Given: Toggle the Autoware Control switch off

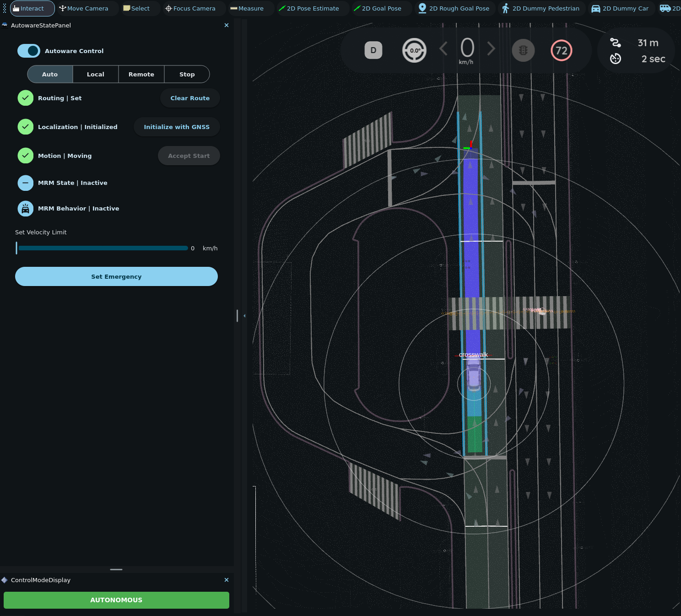Looking at the screenshot, I should pyautogui.click(x=29, y=51).
